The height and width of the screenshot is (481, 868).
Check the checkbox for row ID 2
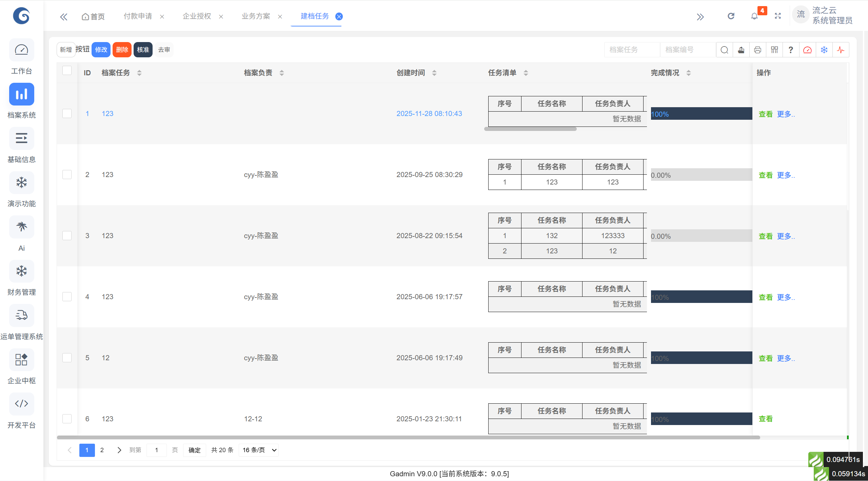[67, 175]
